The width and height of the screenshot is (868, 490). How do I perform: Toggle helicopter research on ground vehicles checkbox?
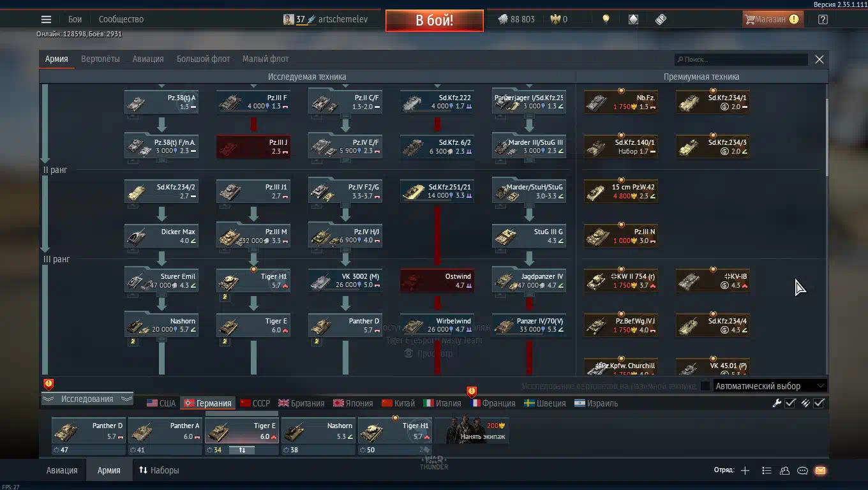coord(705,386)
